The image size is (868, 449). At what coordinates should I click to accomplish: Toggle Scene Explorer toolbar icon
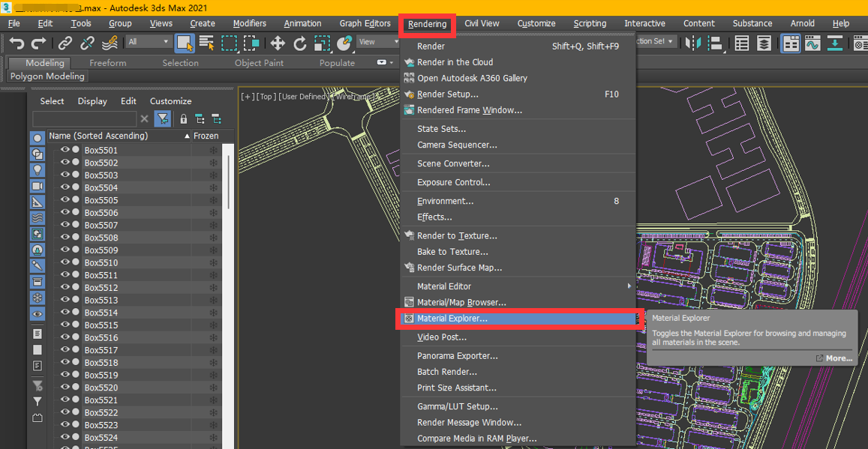742,42
